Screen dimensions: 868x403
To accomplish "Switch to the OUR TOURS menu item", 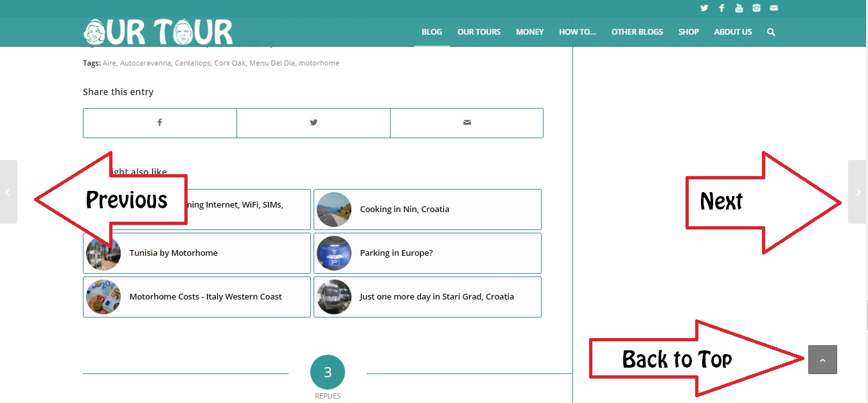I will tap(479, 31).
